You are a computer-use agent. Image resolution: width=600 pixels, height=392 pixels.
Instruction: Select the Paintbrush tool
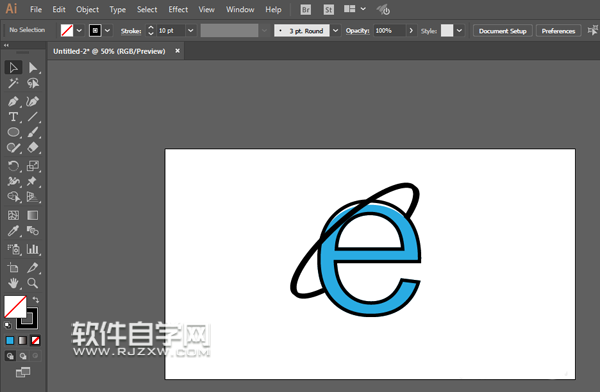pyautogui.click(x=33, y=132)
